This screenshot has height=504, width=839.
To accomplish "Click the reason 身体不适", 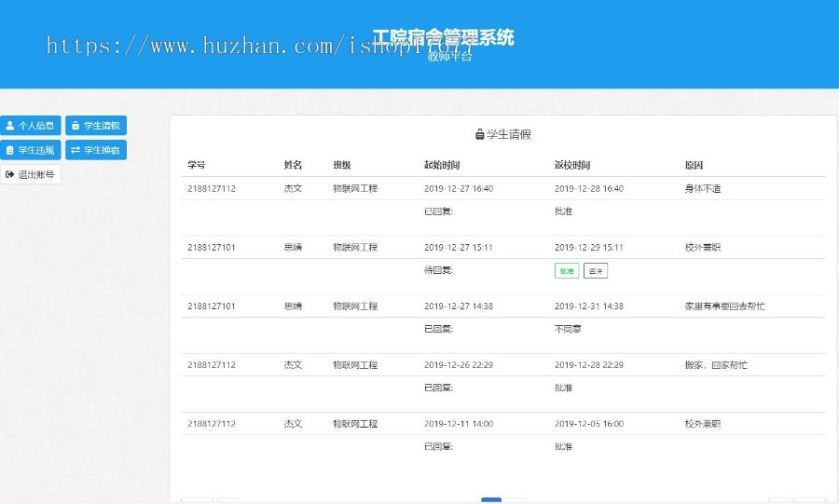I will point(703,189).
